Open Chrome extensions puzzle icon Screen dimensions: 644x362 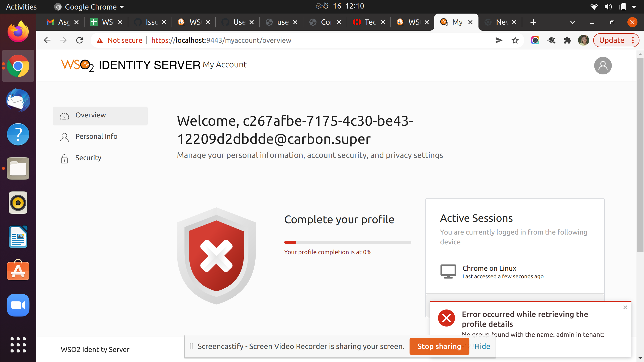pos(567,40)
